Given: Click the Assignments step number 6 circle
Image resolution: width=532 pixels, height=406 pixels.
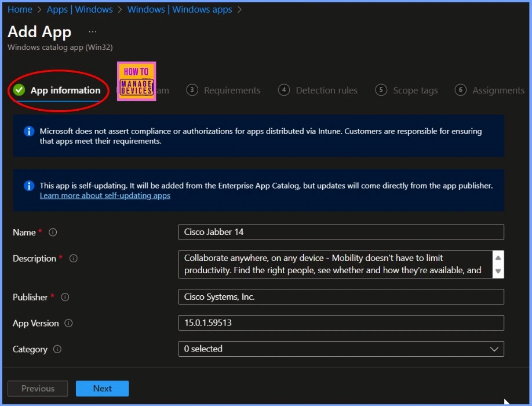Looking at the screenshot, I should 461,90.
